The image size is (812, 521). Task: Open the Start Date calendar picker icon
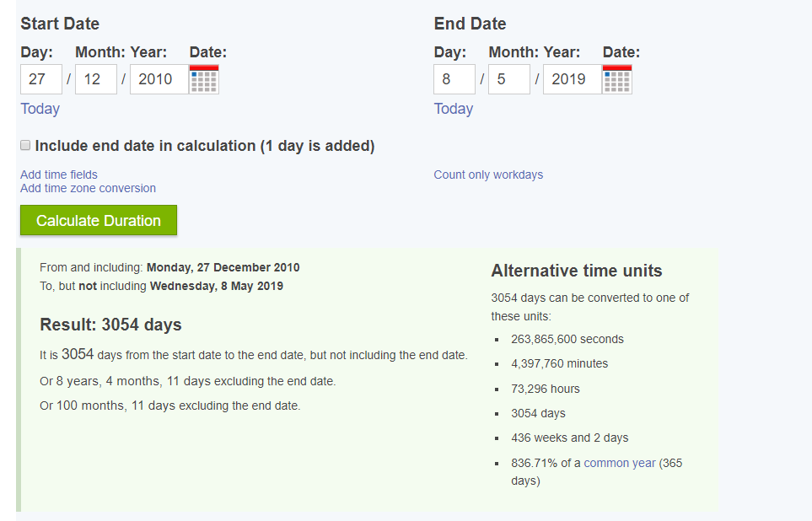[204, 79]
